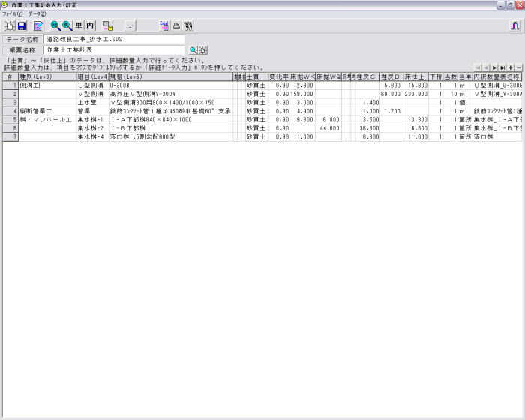Go to the next record with navigator arrow

point(493,67)
